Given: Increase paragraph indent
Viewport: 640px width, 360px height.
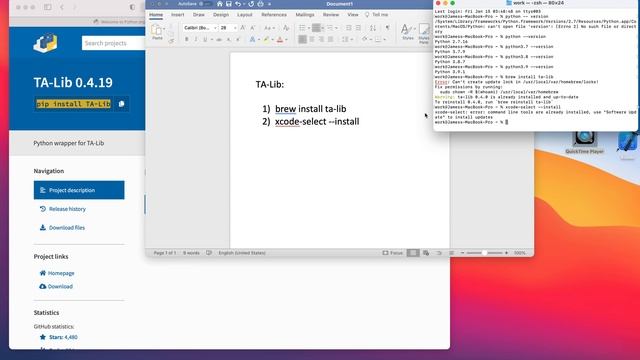Looking at the screenshot, I should coord(358,28).
